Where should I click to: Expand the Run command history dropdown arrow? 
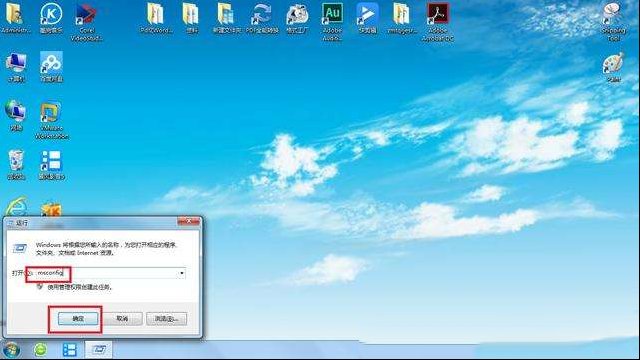coord(182,273)
